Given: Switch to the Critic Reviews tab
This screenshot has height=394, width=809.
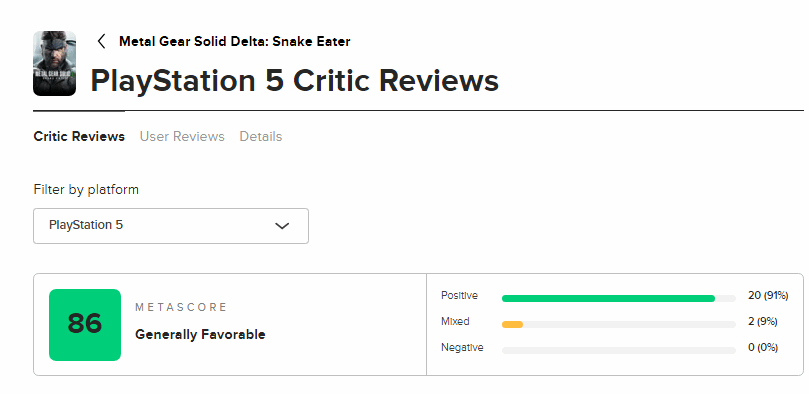Looking at the screenshot, I should pyautogui.click(x=79, y=137).
